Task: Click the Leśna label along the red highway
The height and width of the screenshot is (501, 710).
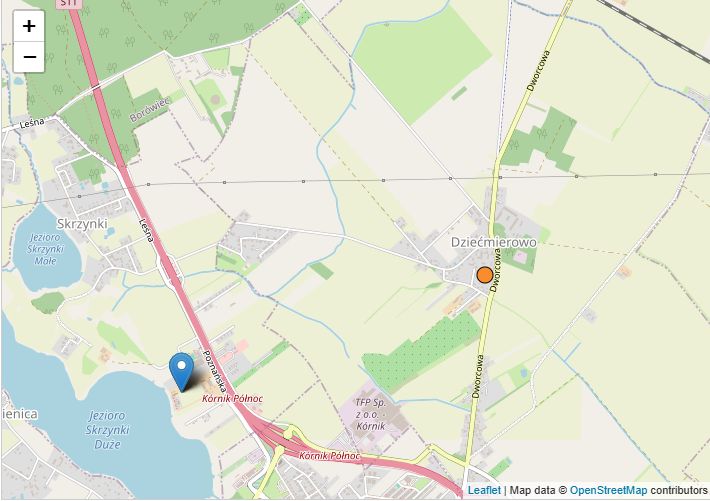Action: 146,231
